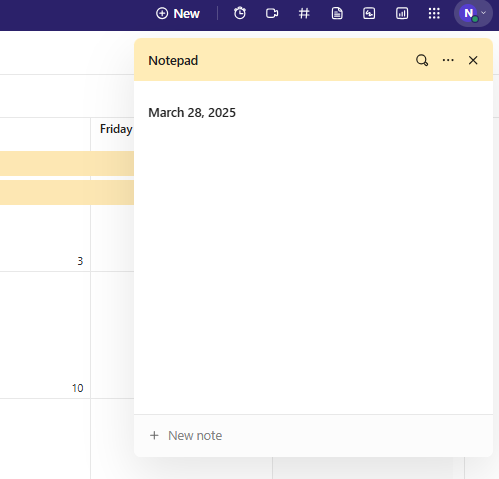
Task: Open the hashtag channels icon
Action: pyautogui.click(x=304, y=13)
